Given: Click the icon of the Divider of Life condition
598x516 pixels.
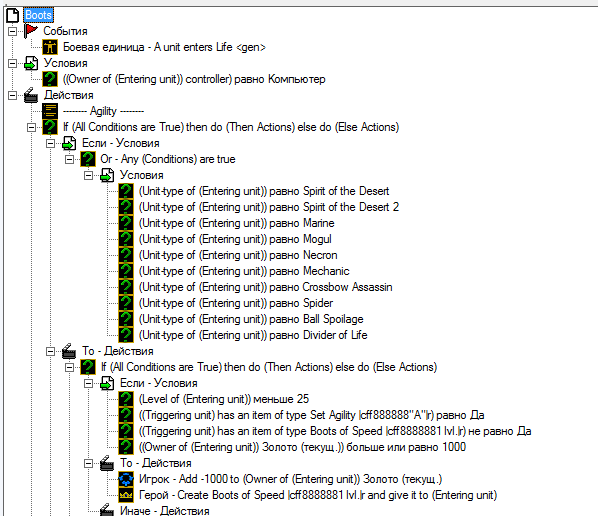Looking at the screenshot, I should pos(126,335).
